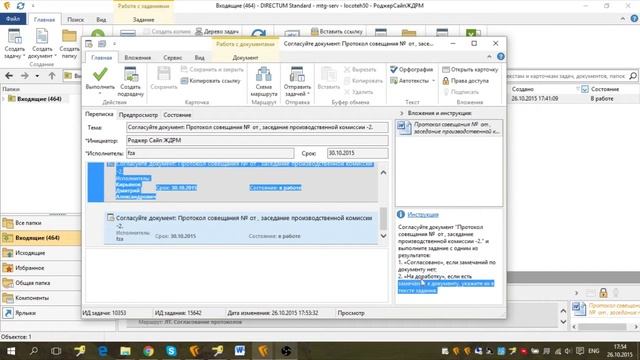Open Компоненты in navigation pane
The height and width of the screenshot is (360, 640).
click(x=41, y=298)
